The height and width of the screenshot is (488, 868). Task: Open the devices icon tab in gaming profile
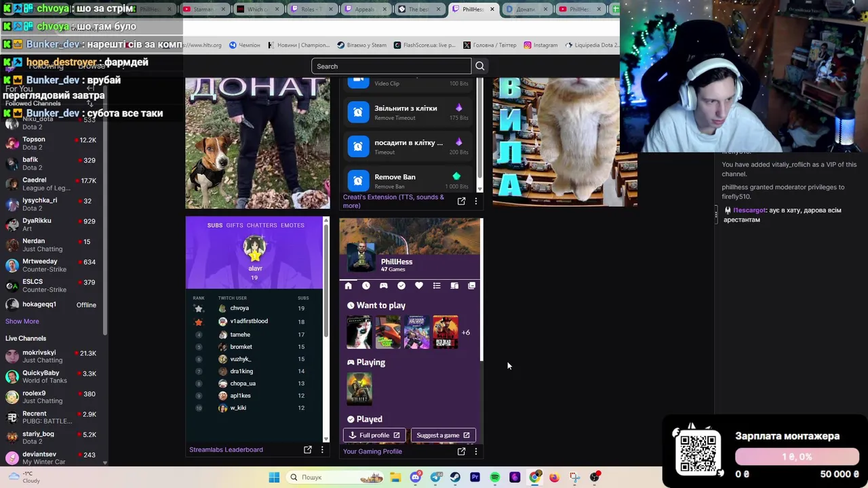454,286
